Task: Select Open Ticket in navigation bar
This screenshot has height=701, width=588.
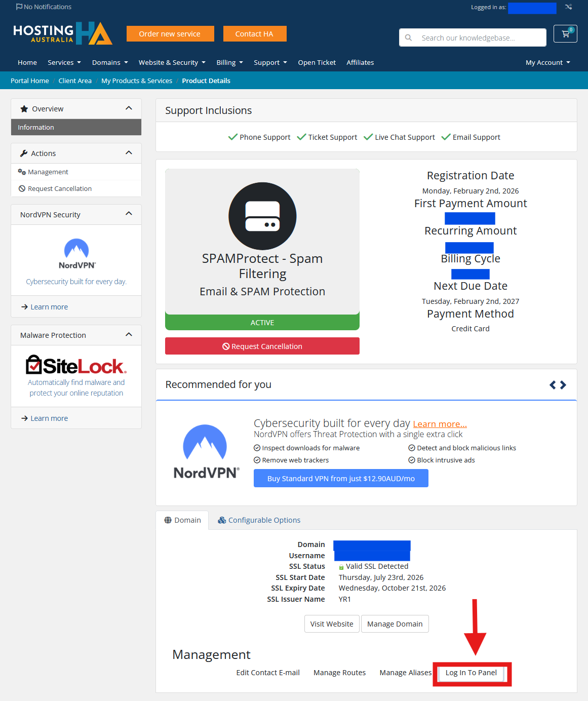Action: (317, 62)
